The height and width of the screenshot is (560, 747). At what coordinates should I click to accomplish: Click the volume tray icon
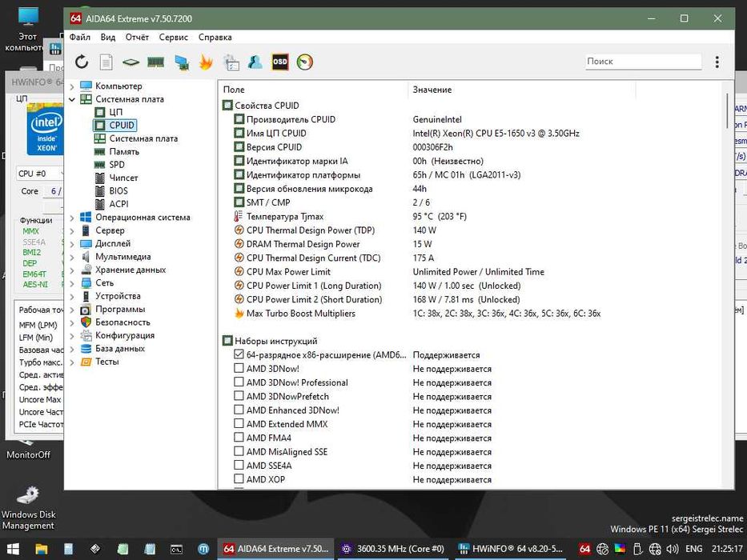coord(673,549)
